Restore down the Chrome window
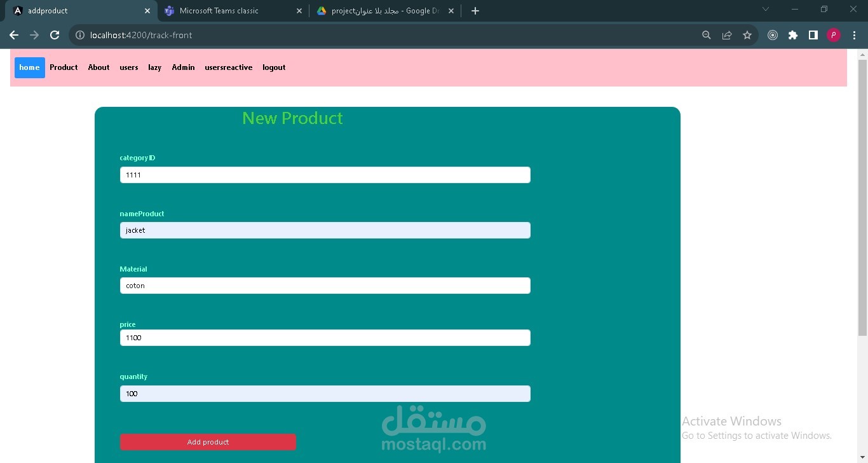This screenshot has width=868, height=463. point(824,9)
